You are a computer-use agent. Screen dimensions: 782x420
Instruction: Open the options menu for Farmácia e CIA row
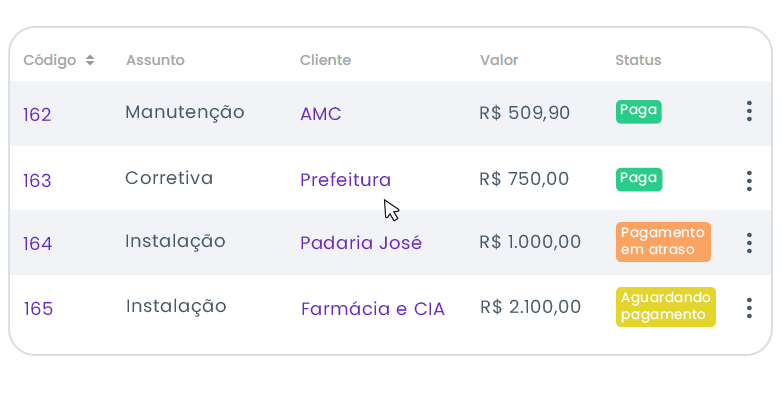(749, 308)
